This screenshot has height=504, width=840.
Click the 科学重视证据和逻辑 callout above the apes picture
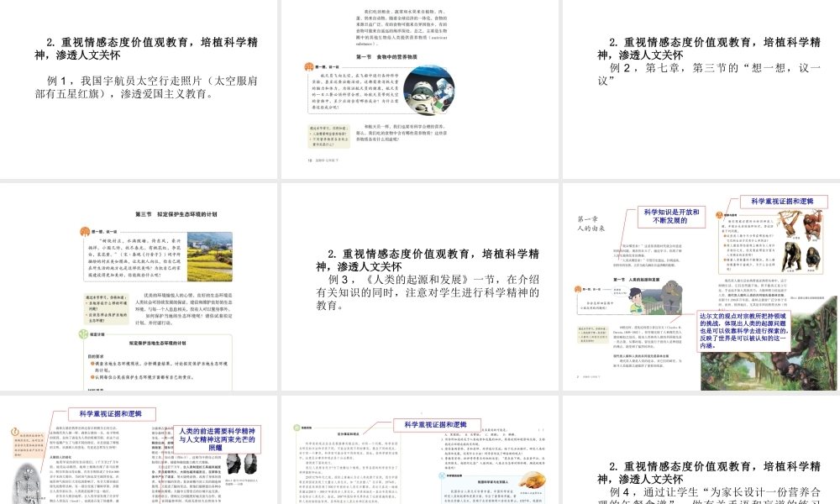[x=782, y=202]
